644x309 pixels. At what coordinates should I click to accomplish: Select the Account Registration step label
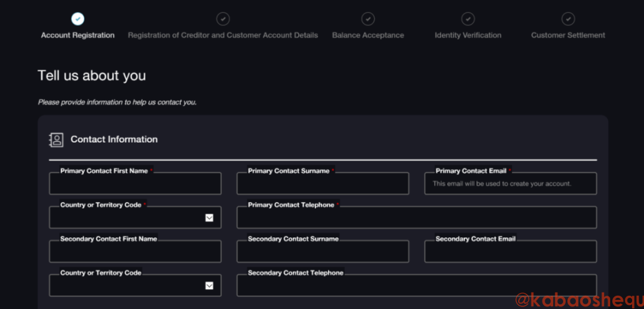pos(78,35)
